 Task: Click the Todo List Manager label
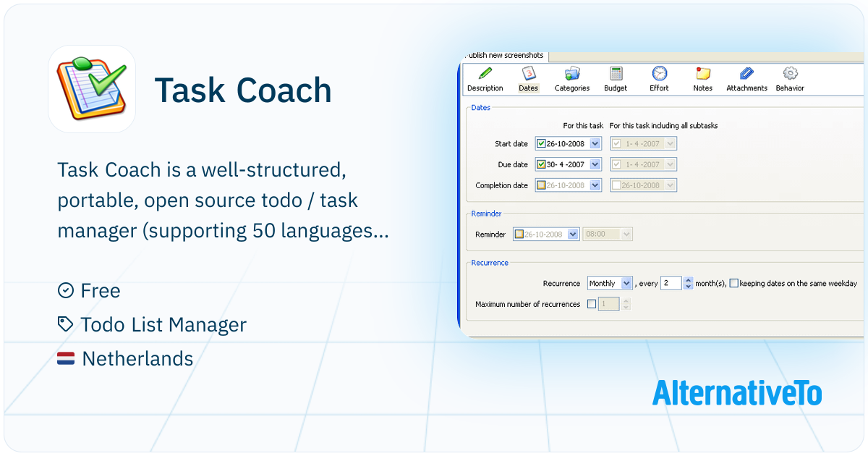pos(163,325)
